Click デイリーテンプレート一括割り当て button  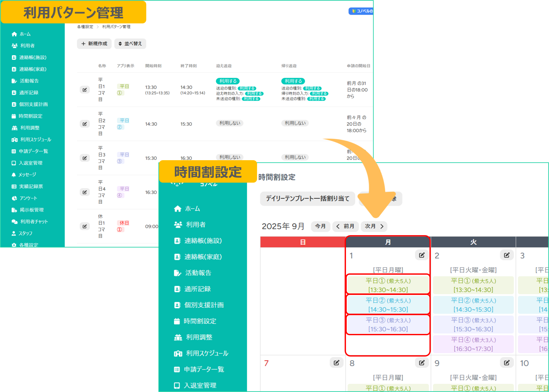click(x=308, y=199)
